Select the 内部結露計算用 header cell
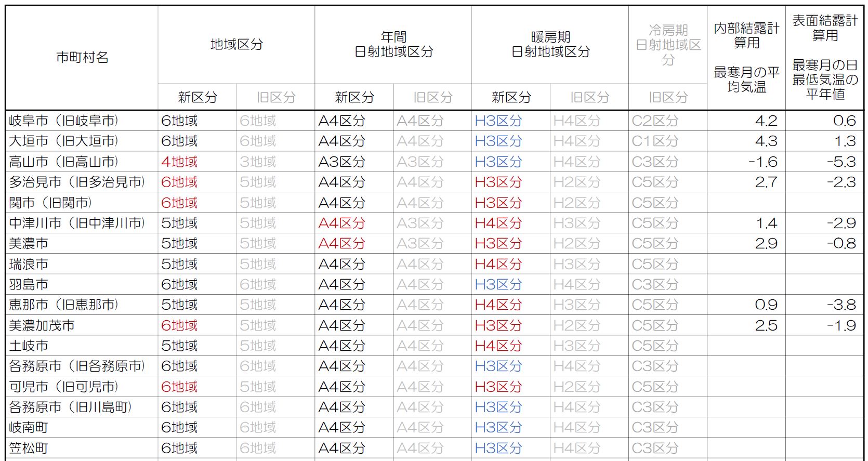The height and width of the screenshot is (461, 868). coord(746,57)
